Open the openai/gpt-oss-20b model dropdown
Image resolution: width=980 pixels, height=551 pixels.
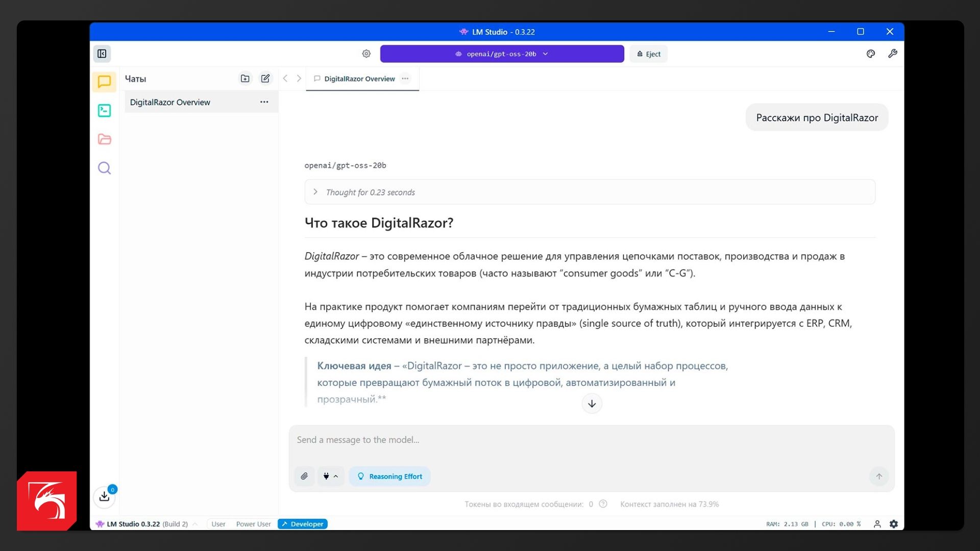(502, 54)
